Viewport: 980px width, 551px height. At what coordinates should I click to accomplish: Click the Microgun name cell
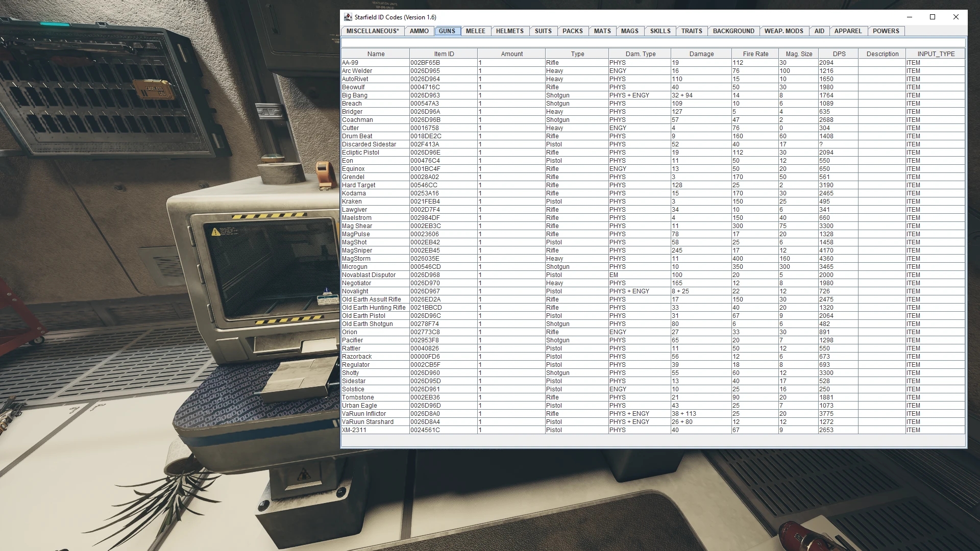pos(375,267)
